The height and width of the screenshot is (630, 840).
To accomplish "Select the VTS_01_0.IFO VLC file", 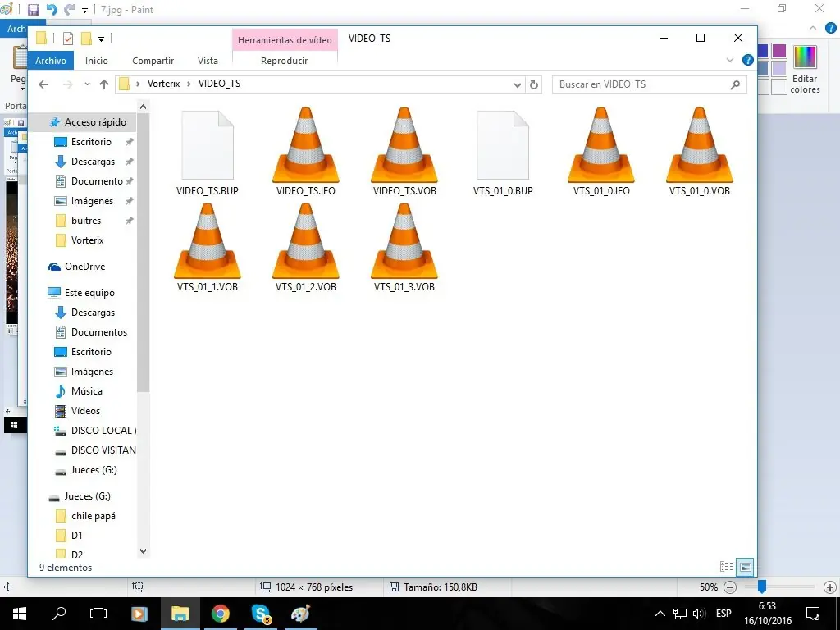I will tap(601, 152).
